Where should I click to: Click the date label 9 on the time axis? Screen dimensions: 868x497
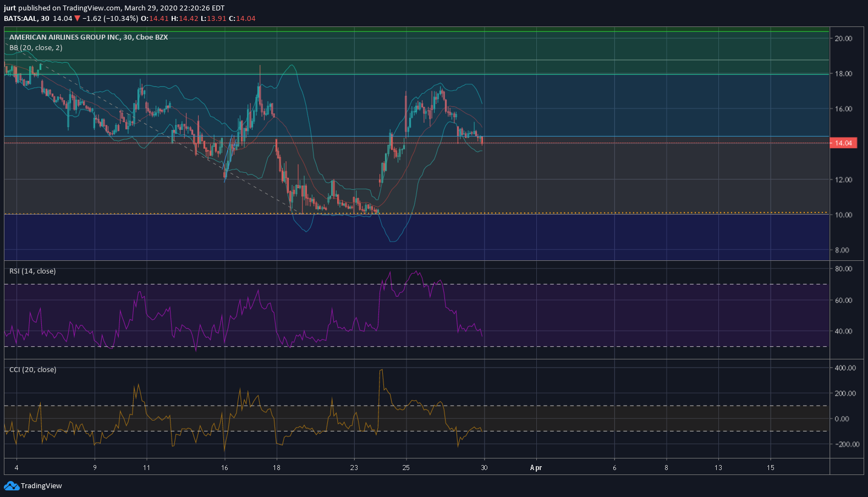click(95, 468)
